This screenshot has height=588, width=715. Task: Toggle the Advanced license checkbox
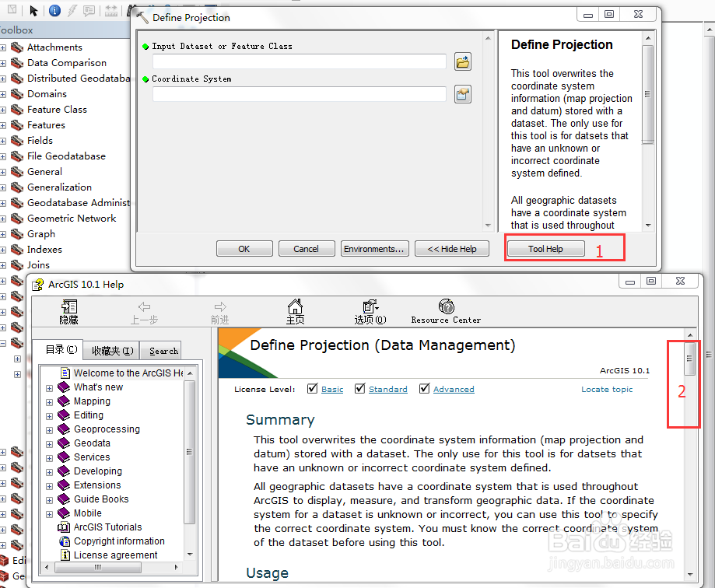coord(425,388)
